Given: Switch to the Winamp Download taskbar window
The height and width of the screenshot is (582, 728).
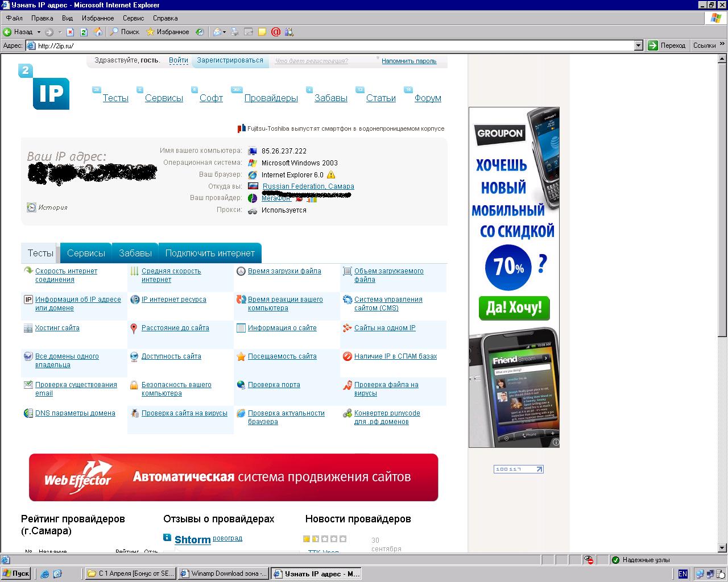Looking at the screenshot, I should tap(223, 573).
